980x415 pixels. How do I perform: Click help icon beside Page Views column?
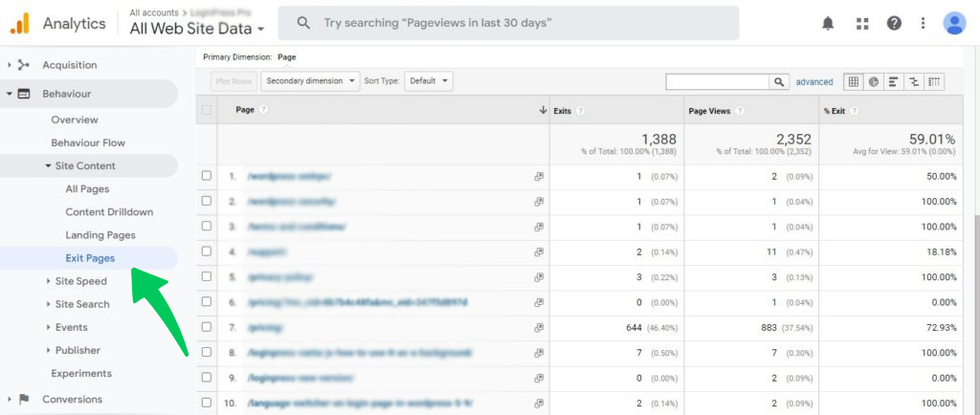pyautogui.click(x=740, y=111)
